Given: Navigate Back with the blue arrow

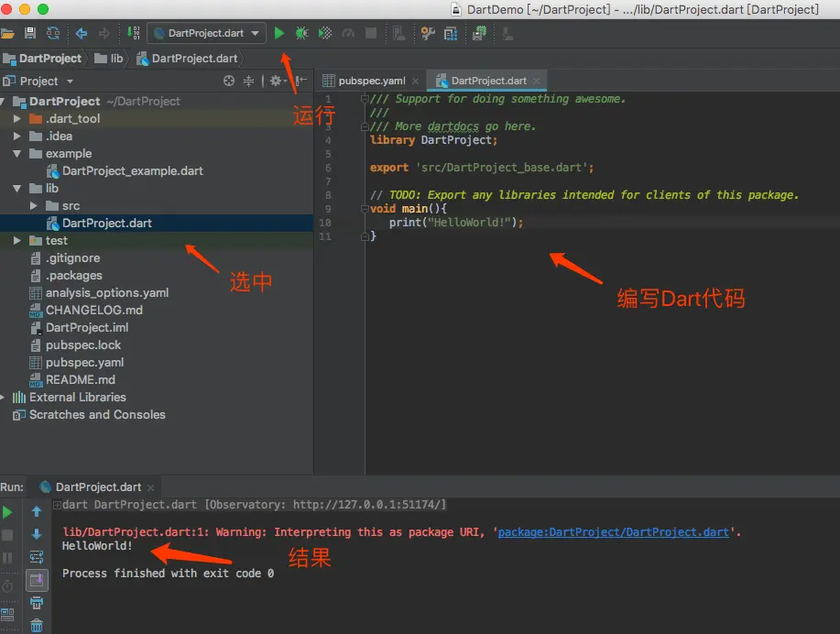Looking at the screenshot, I should click(x=82, y=33).
